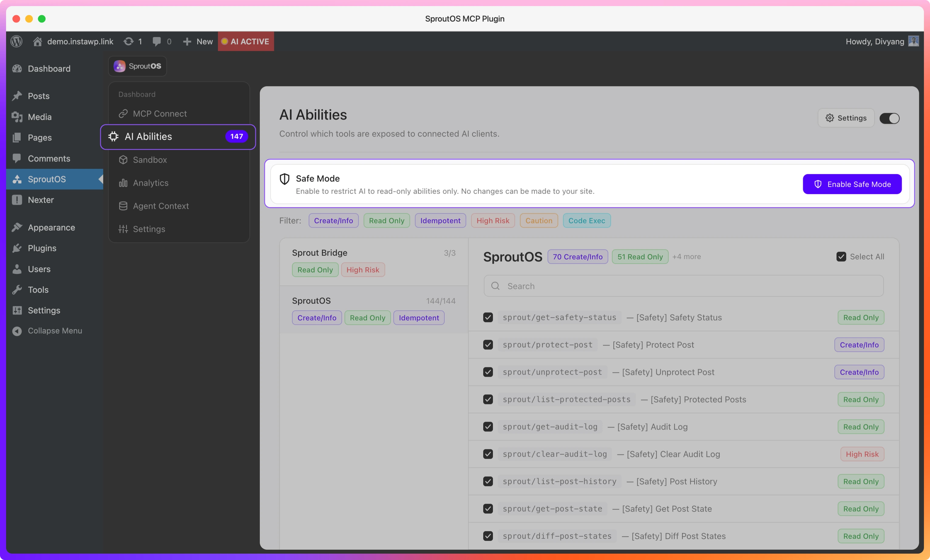Click the Comments sidebar icon

point(17,158)
